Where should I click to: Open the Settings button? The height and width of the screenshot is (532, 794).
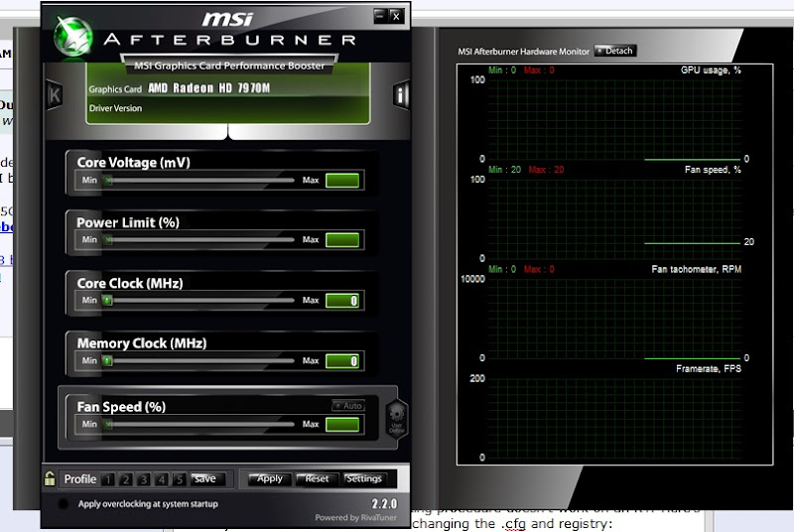pos(363,478)
